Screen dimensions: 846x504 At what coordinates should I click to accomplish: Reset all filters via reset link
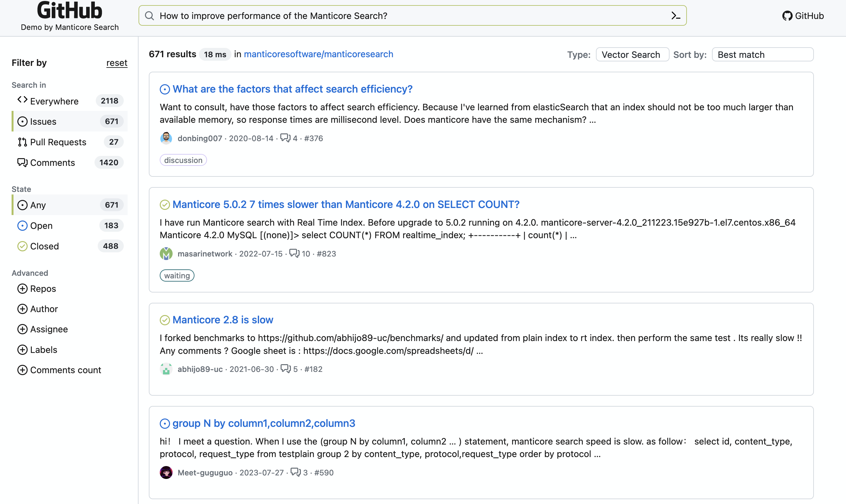click(116, 63)
